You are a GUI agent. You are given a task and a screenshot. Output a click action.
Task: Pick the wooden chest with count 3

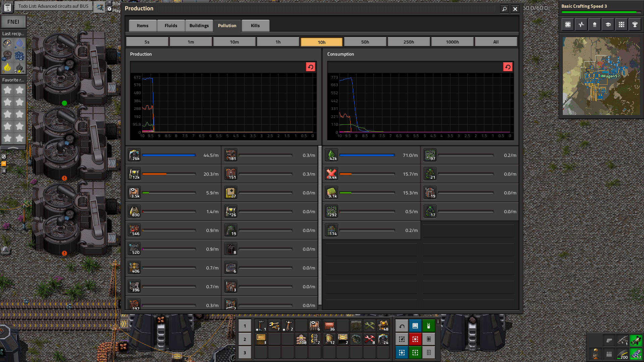point(261,339)
